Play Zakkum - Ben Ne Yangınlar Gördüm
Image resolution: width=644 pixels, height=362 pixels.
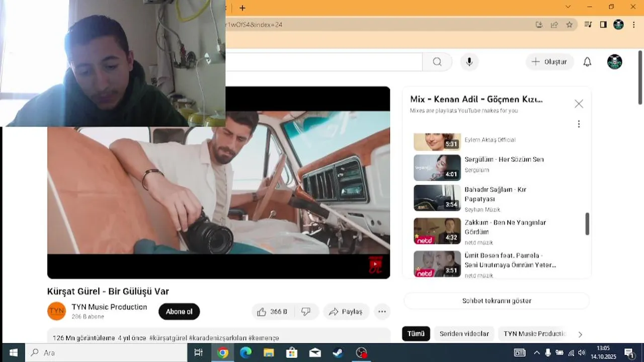tap(505, 227)
